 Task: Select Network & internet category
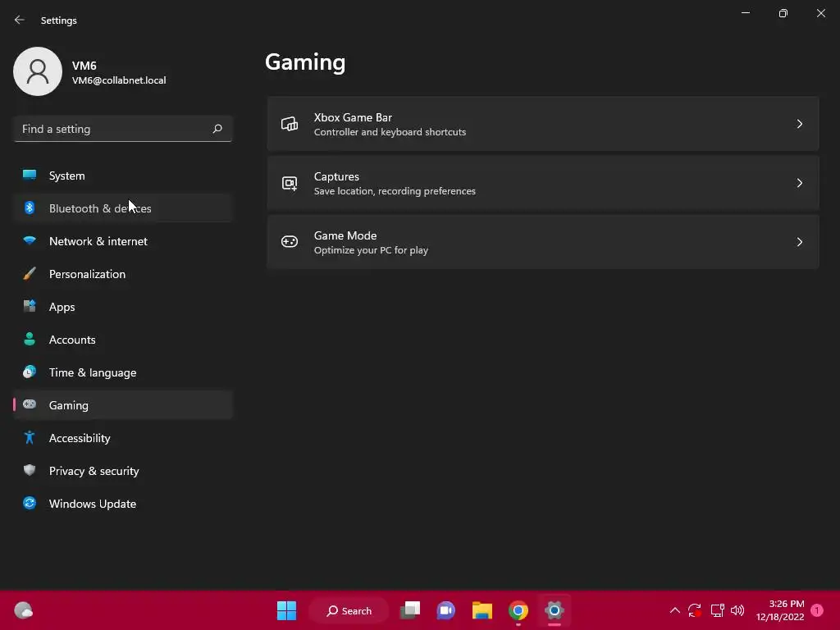pos(123,240)
